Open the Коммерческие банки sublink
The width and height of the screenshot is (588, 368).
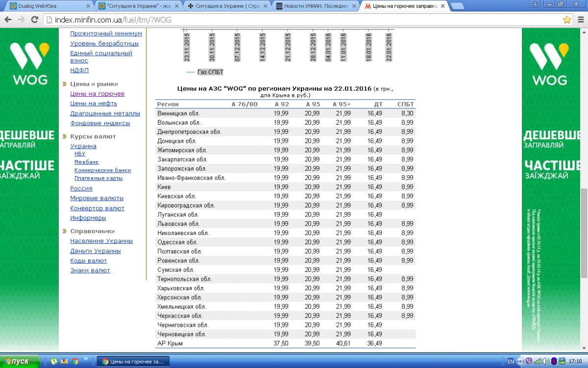[102, 170]
